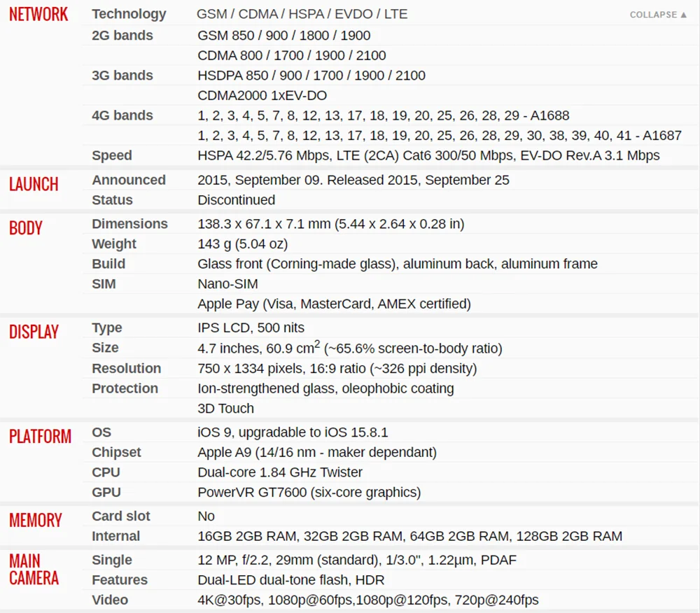The width and height of the screenshot is (700, 613).
Task: Click the iOS 9, upgradable value
Action: [293, 432]
